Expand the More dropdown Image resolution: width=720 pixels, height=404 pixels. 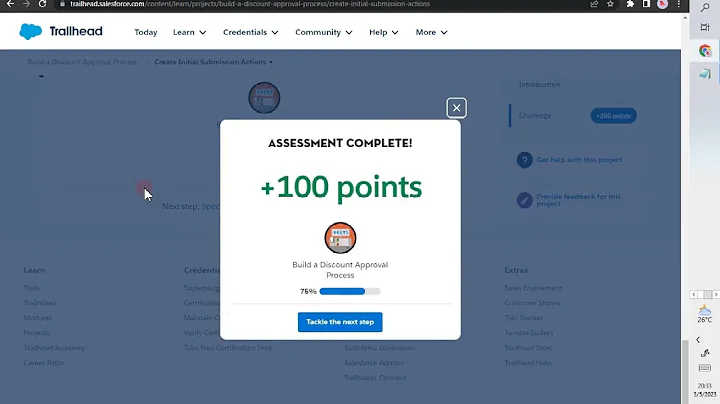click(x=431, y=32)
